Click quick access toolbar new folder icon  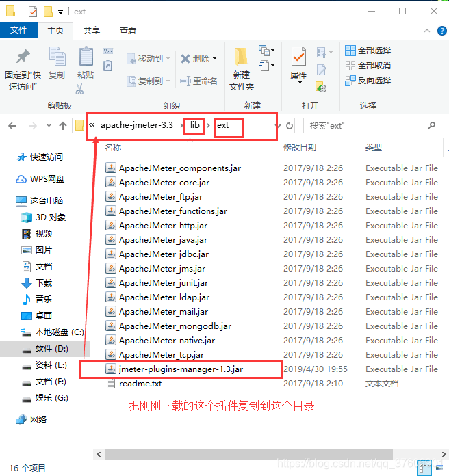click(x=48, y=12)
